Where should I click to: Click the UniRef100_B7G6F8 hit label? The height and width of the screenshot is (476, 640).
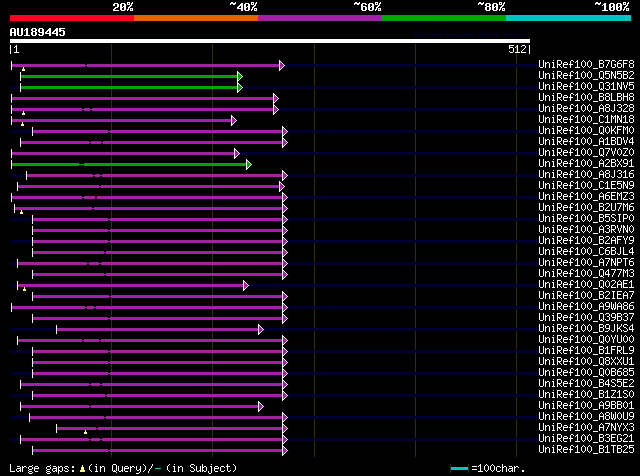pyautogui.click(x=586, y=64)
